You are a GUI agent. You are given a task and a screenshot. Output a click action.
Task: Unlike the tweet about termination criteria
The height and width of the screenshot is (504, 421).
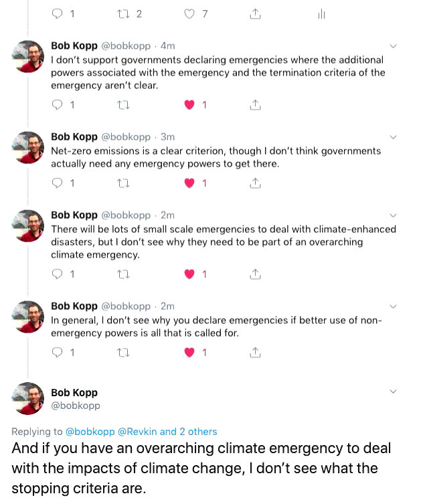[189, 104]
